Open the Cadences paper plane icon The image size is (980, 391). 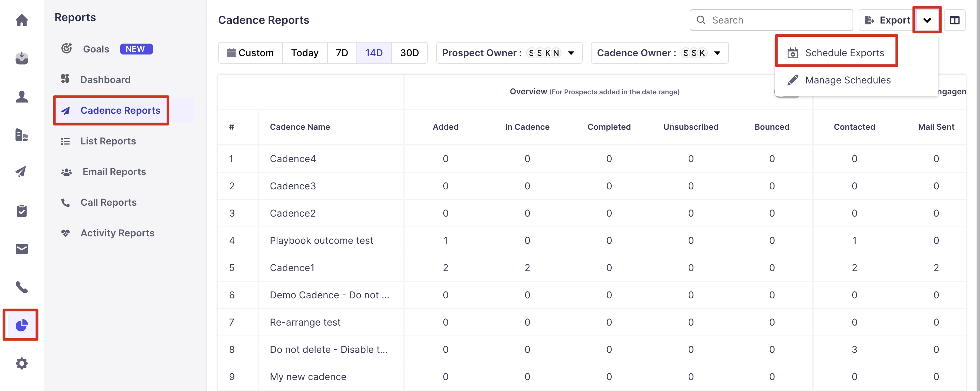[x=22, y=172]
